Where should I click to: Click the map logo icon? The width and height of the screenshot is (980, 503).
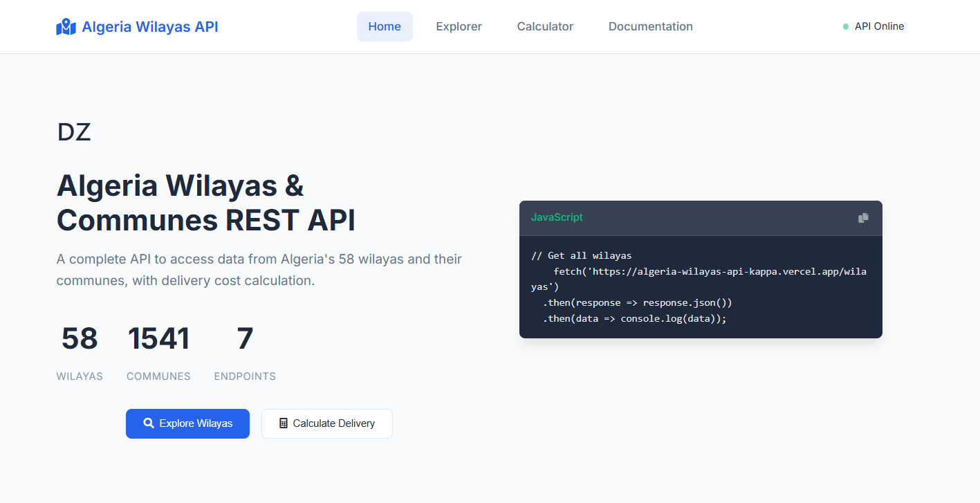coord(66,27)
